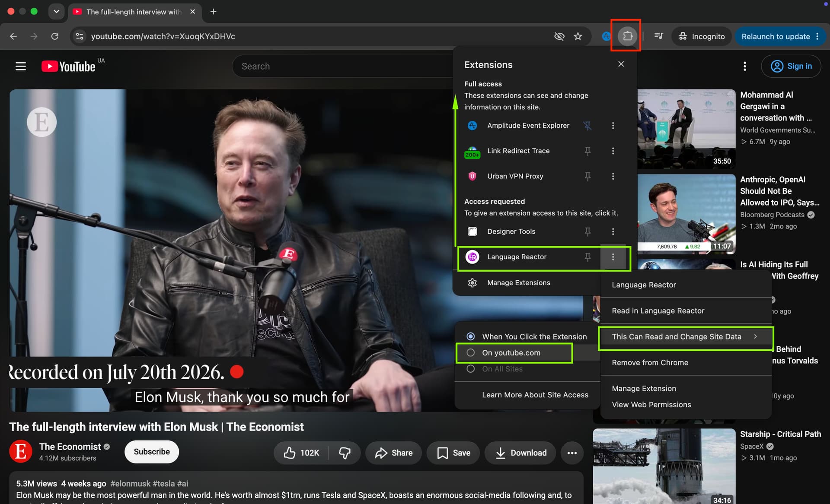Open more options for Amplitude Event Explorer

[x=613, y=126]
